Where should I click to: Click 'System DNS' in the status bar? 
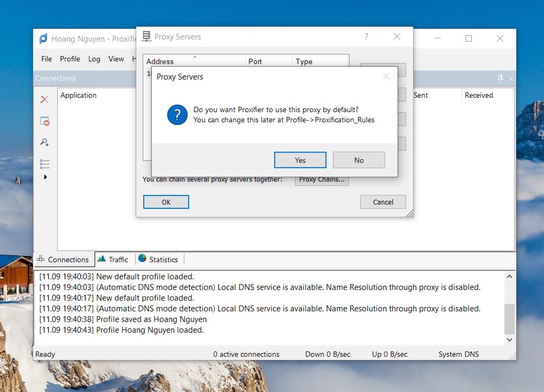pos(458,354)
